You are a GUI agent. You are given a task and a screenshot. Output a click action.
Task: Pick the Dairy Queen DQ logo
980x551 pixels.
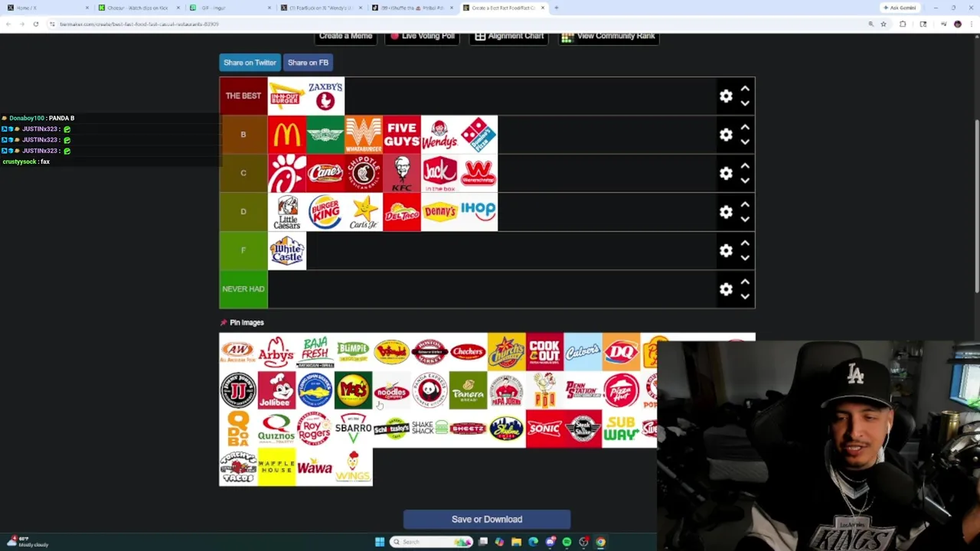click(621, 352)
